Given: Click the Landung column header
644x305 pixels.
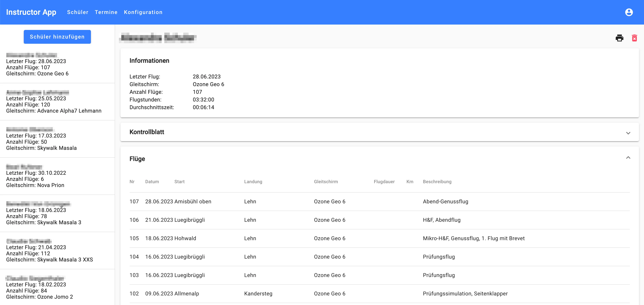Looking at the screenshot, I should point(253,182).
